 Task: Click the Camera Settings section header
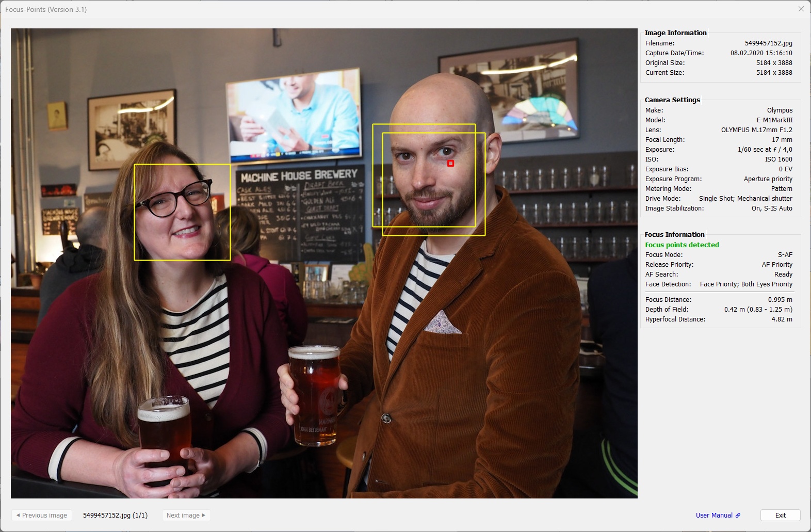pos(672,100)
